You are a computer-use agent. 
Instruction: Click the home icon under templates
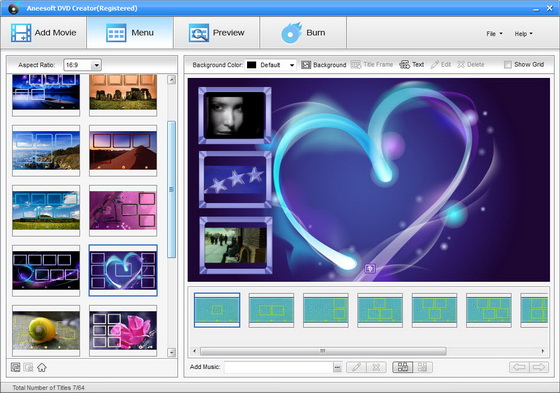[42, 367]
